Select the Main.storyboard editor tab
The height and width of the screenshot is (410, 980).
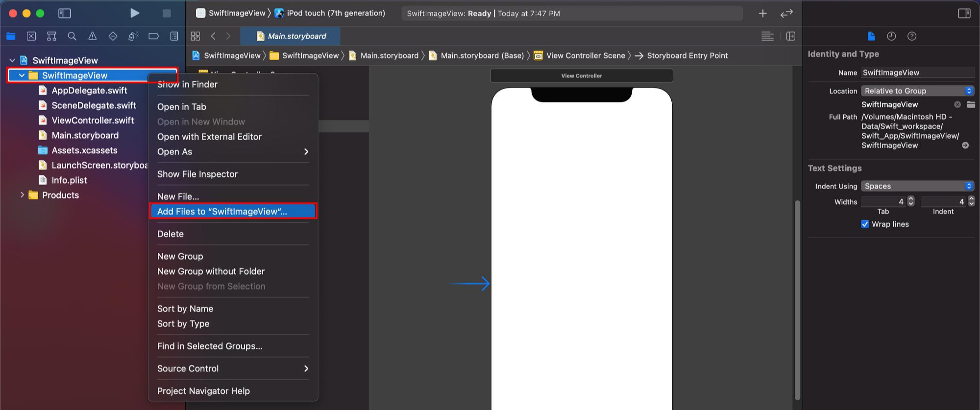[x=291, y=36]
